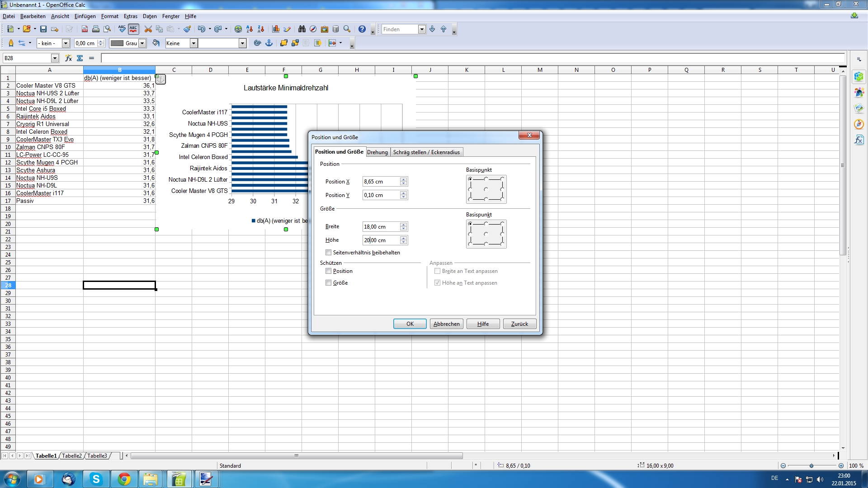Open the Format menu
This screenshot has height=488, width=868.
(x=110, y=16)
